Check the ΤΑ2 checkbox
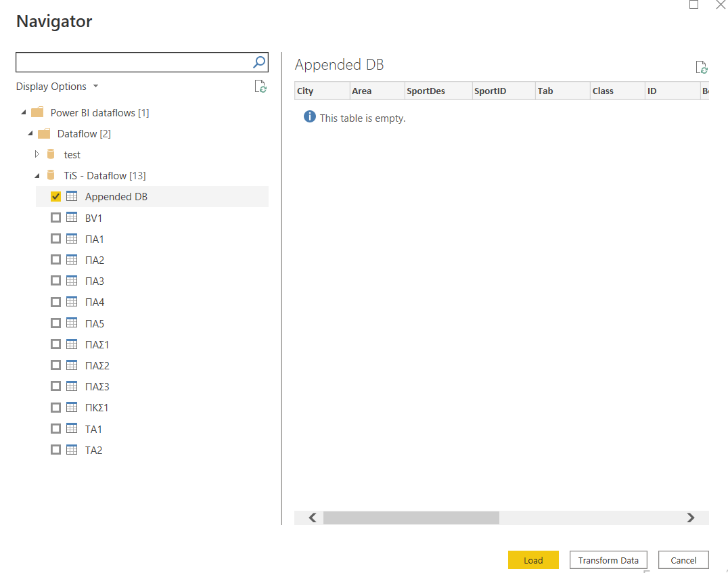Viewport: 728px width, 573px height. [x=55, y=449]
